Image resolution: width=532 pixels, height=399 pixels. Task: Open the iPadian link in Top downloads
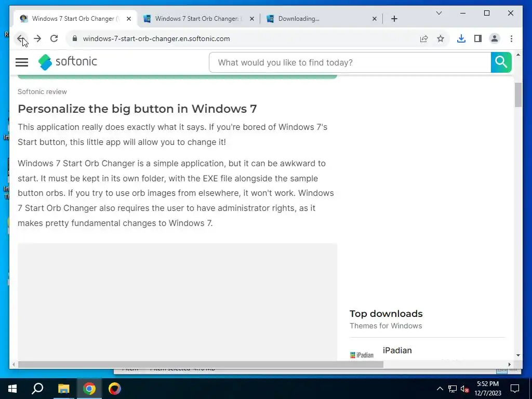[397, 351]
